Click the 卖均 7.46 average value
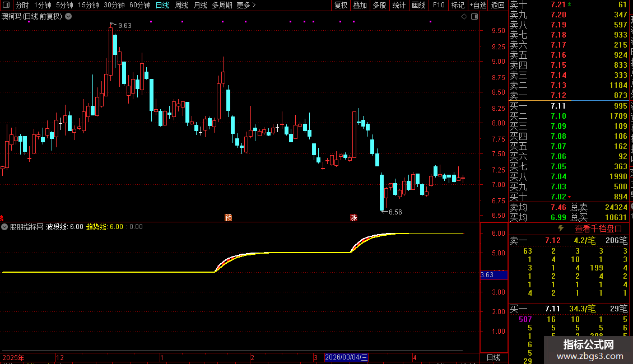This screenshot has height=364, width=633. 558,207
